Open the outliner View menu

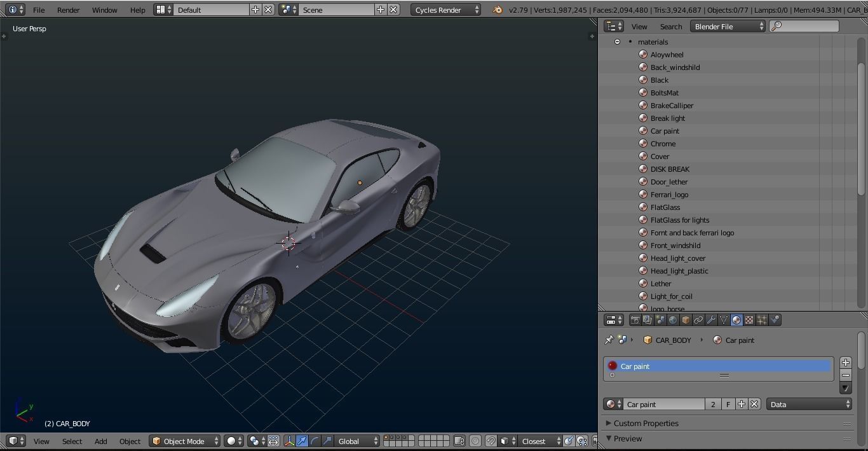[639, 26]
